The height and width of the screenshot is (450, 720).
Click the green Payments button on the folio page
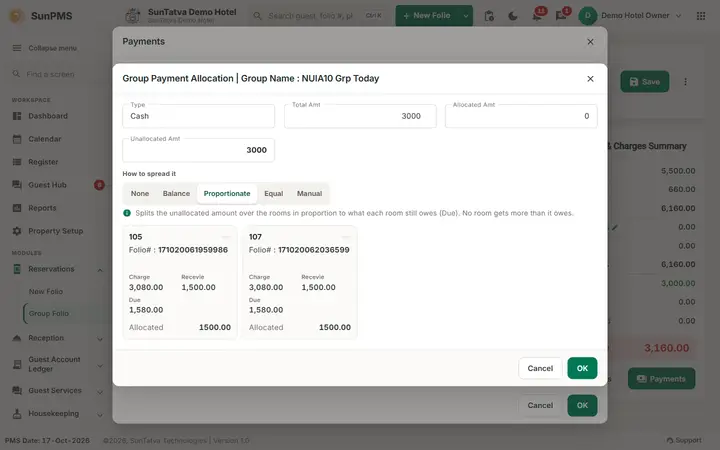pos(661,379)
